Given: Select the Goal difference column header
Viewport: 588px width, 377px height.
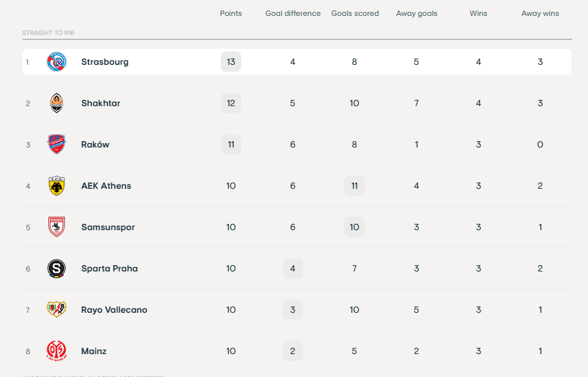Looking at the screenshot, I should tap(293, 13).
